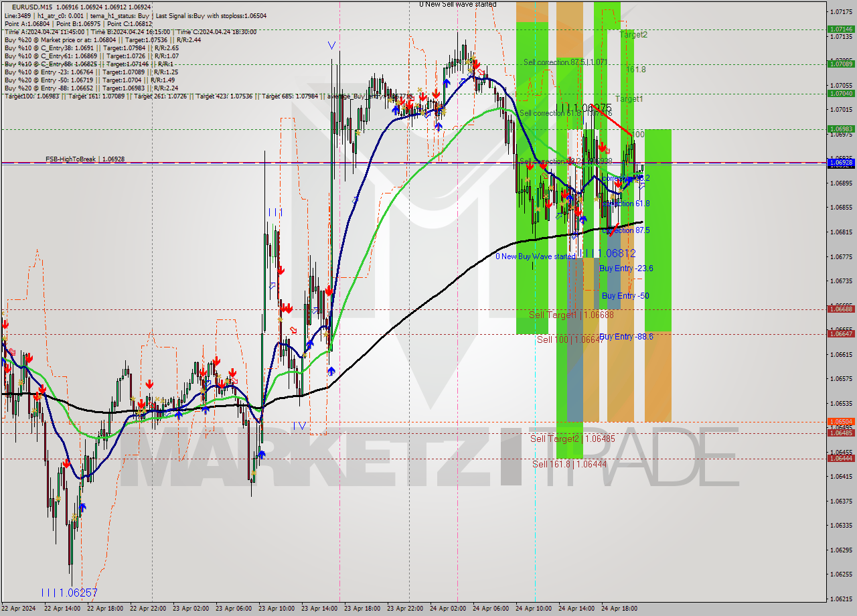The height and width of the screenshot is (616, 857).
Task: Click the '0 New Buy Wave started' label
Action: click(536, 256)
